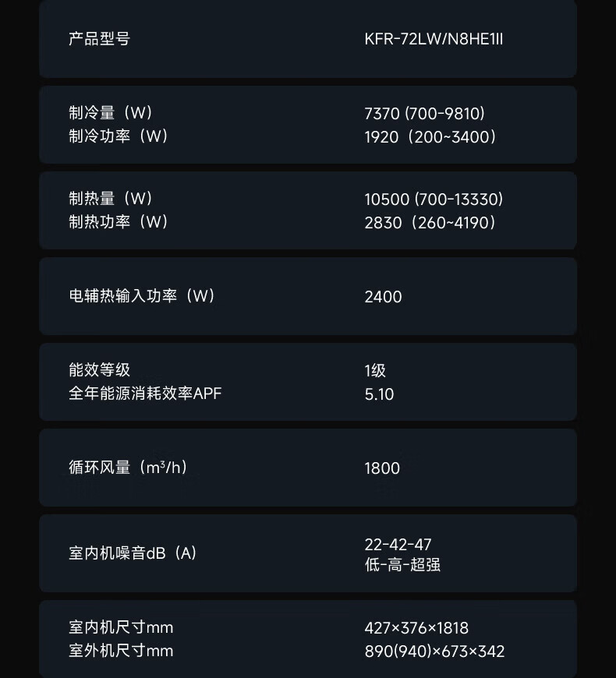
Task: Select the auxiliary heating value 2400
Action: click(x=383, y=297)
